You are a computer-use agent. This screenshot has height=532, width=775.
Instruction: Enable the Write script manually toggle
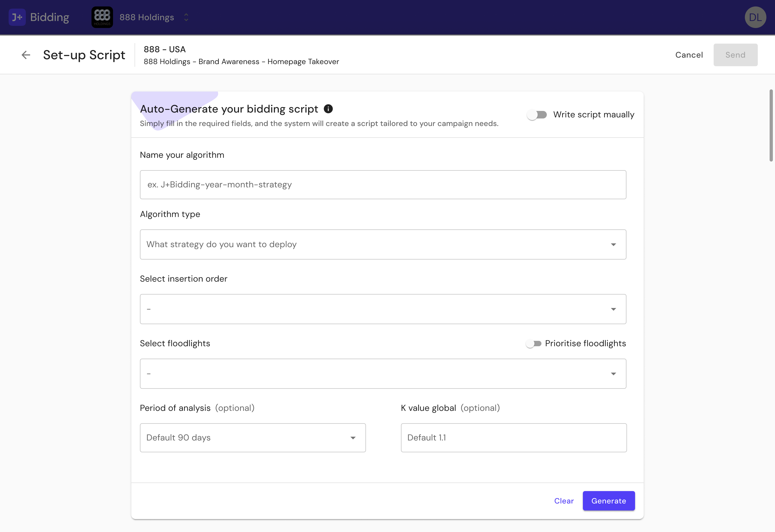pyautogui.click(x=537, y=115)
